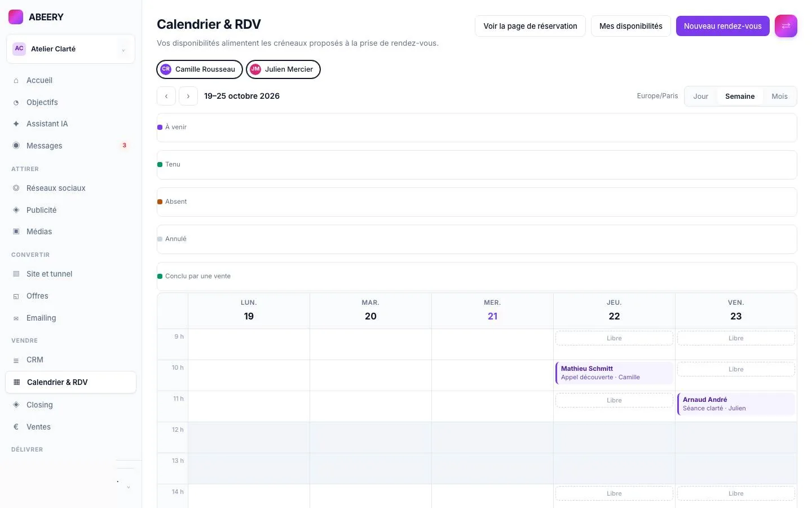
Task: Switch to Mois view
Action: [779, 97]
